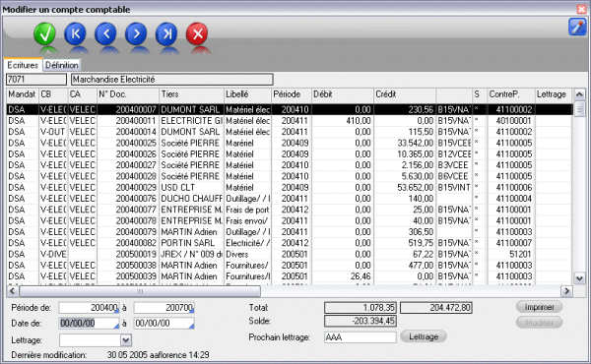Select row with document 200500038
This screenshot has height=364, width=591.
click(x=289, y=265)
